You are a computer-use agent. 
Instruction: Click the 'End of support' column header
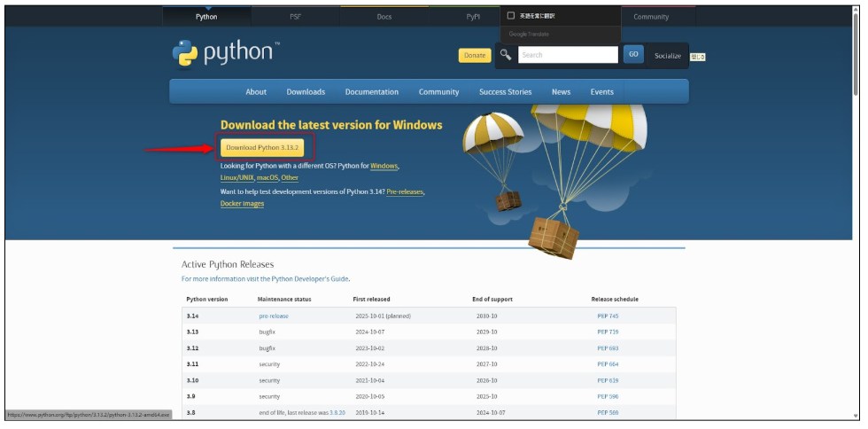pos(492,300)
